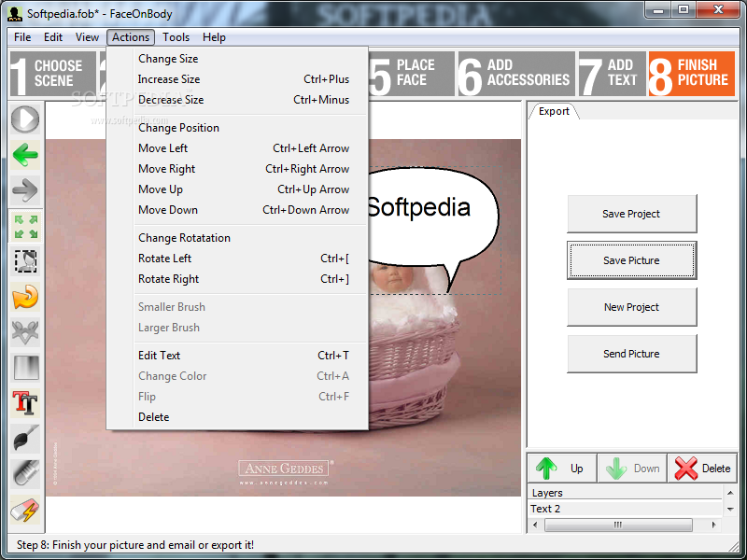Click the green Up arrow layer button
Image resolution: width=747 pixels, height=560 pixels.
click(562, 469)
